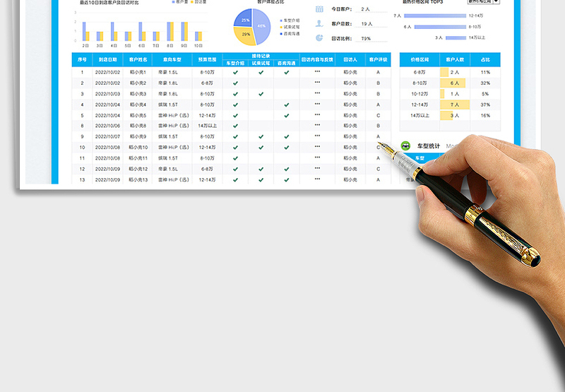Click the green car icon beside 车型统计
Screen dimensions: 565x392
point(406,145)
